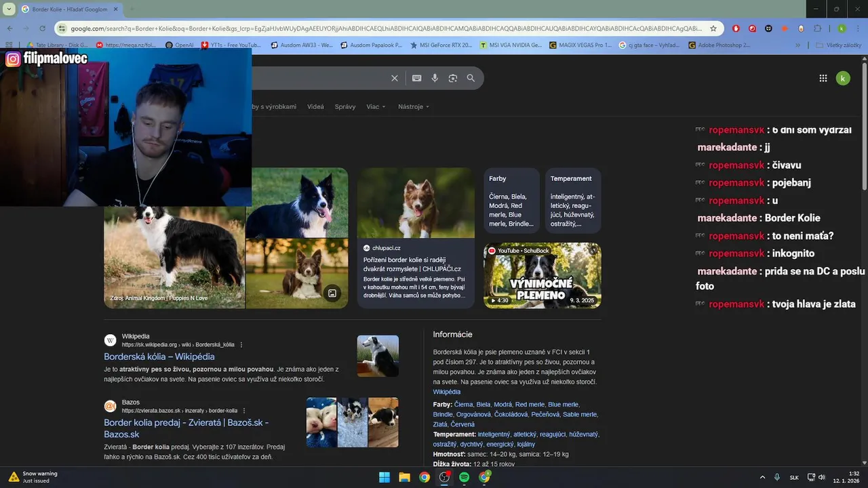Open the brown border collie puppy photo
The height and width of the screenshot is (488, 868).
click(296, 274)
